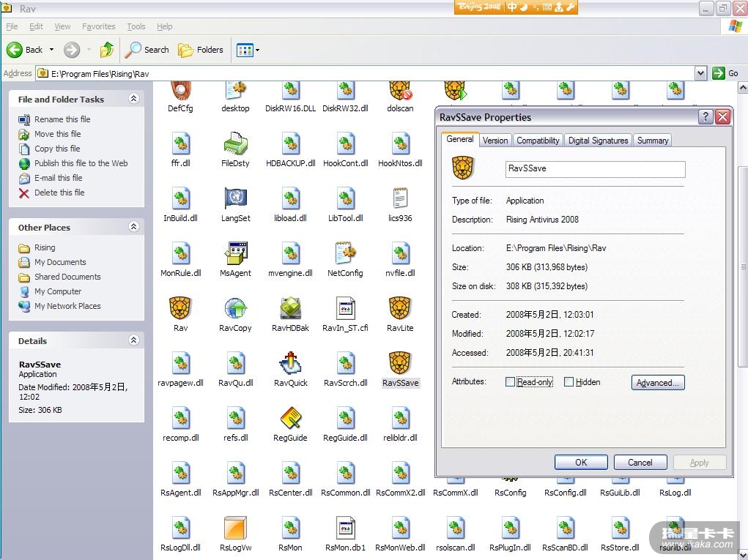This screenshot has height=560, width=748.
Task: Enable the Read-only attribute checkbox
Action: pyautogui.click(x=511, y=382)
